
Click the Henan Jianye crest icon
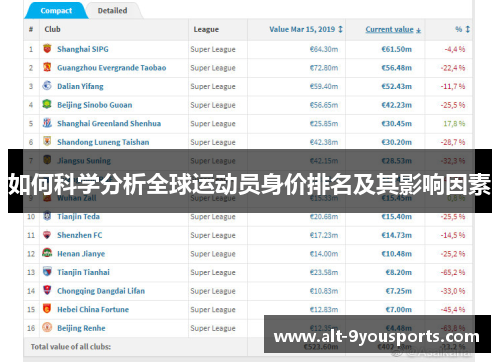47,253
